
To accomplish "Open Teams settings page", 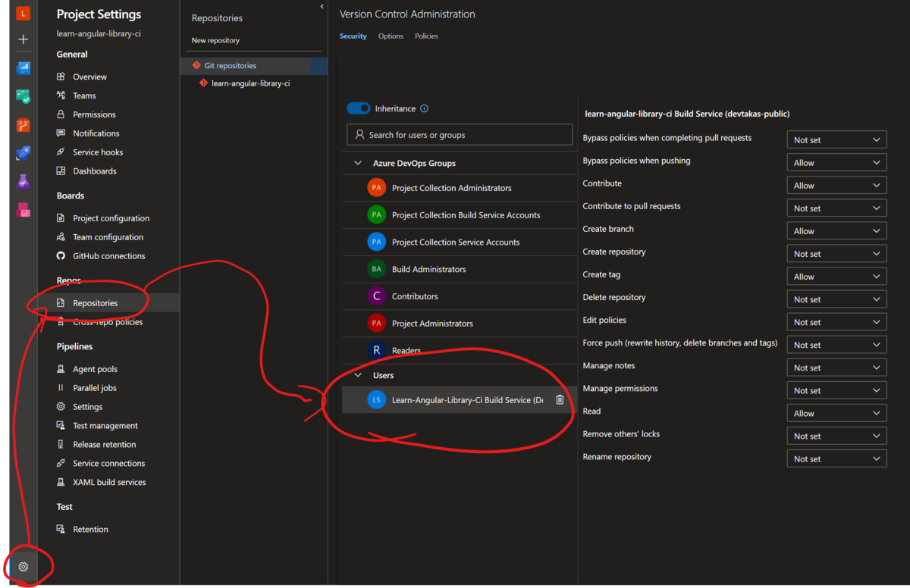I will coord(84,95).
